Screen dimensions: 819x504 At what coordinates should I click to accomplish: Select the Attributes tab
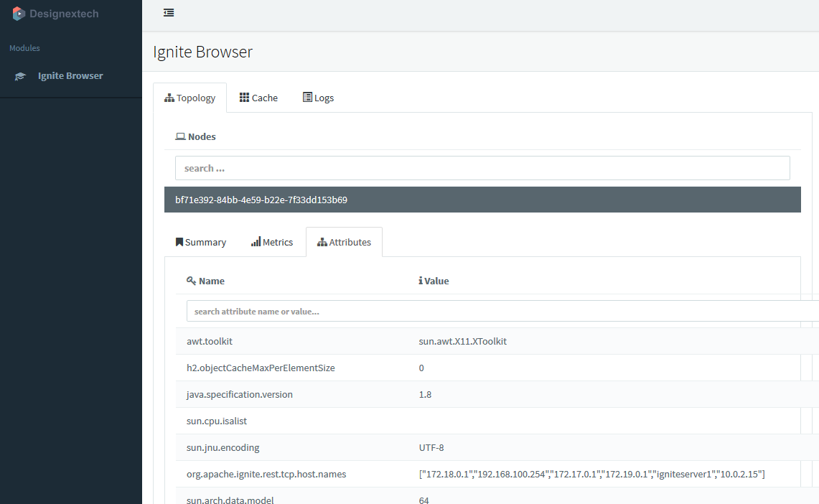point(345,243)
